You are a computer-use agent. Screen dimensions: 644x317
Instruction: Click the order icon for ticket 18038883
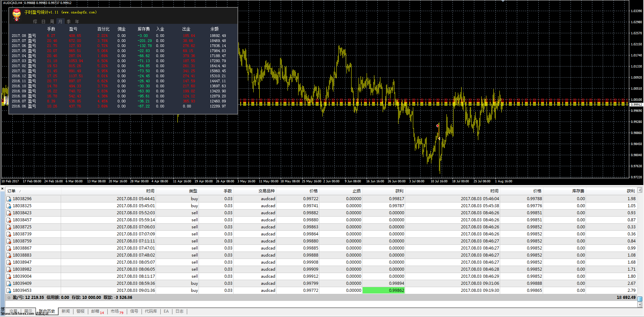click(x=9, y=255)
